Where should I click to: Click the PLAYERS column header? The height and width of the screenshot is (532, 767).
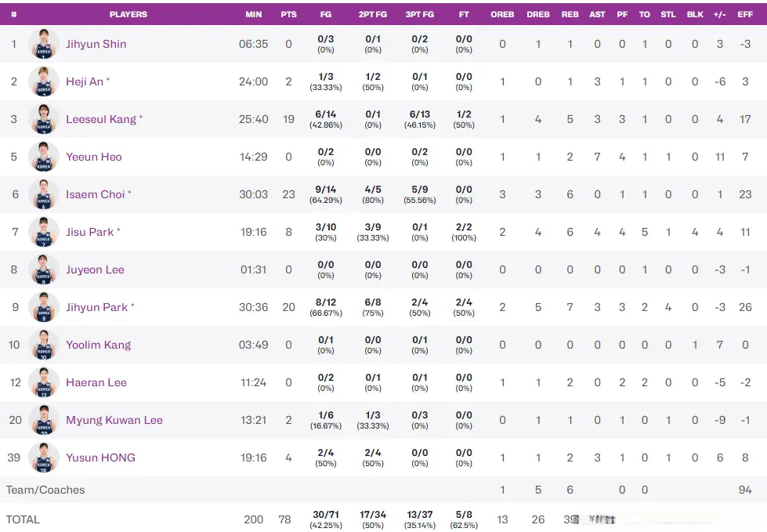pos(128,15)
